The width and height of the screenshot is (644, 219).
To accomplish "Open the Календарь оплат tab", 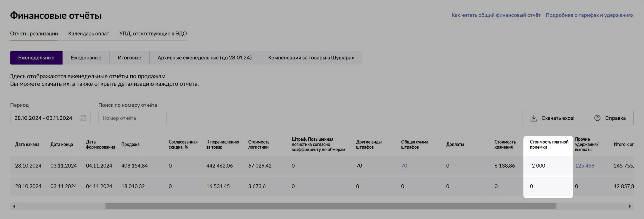I will [88, 33].
